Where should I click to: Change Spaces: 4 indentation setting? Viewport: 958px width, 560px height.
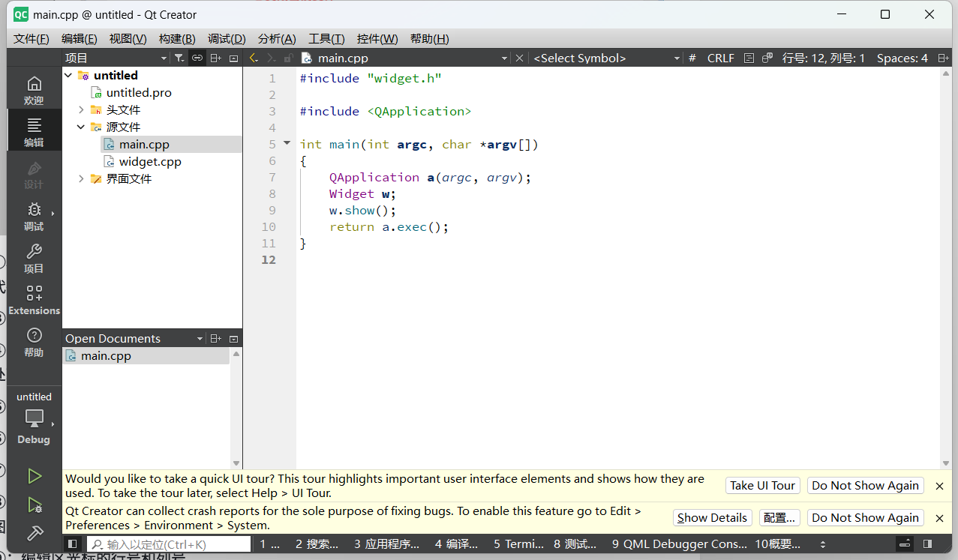[x=902, y=58]
